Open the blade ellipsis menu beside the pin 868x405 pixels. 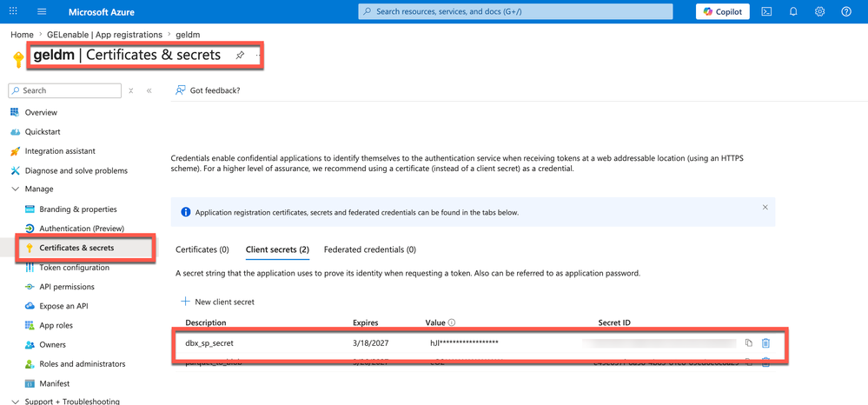point(257,56)
